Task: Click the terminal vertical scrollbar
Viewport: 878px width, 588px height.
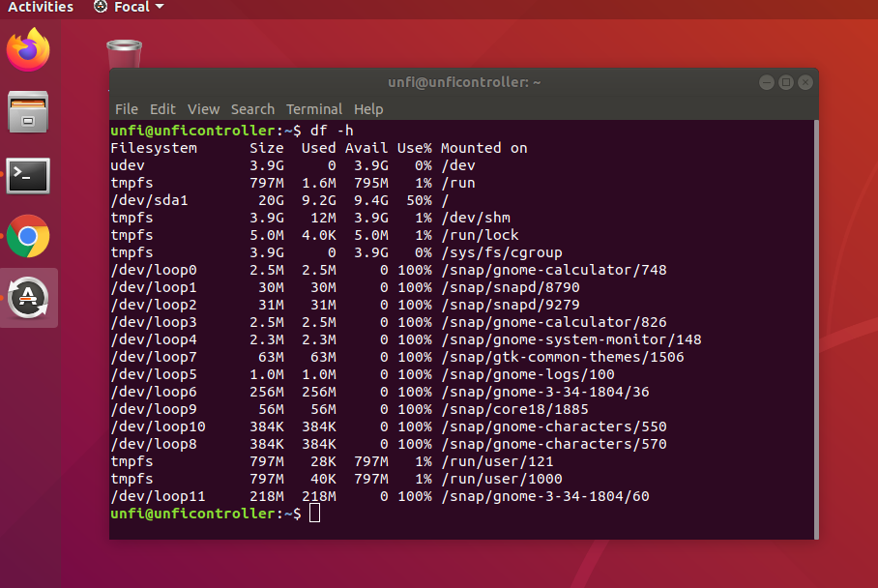Action: pyautogui.click(x=816, y=329)
